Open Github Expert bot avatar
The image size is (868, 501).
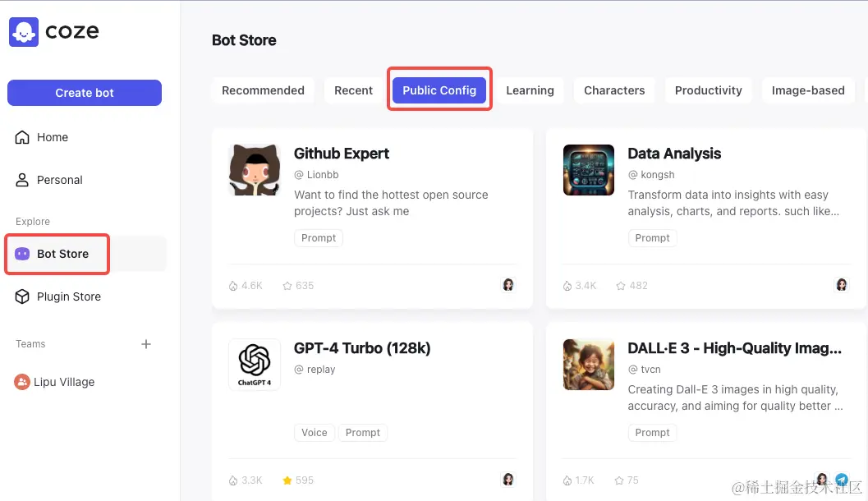point(255,170)
